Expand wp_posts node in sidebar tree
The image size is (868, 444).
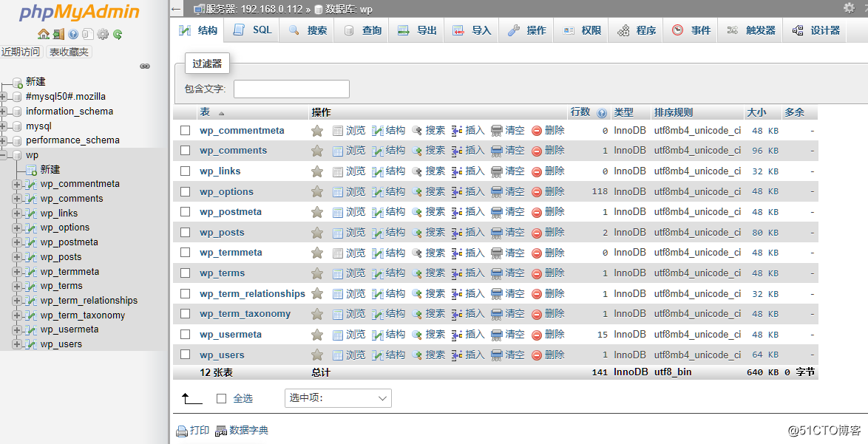(16, 257)
